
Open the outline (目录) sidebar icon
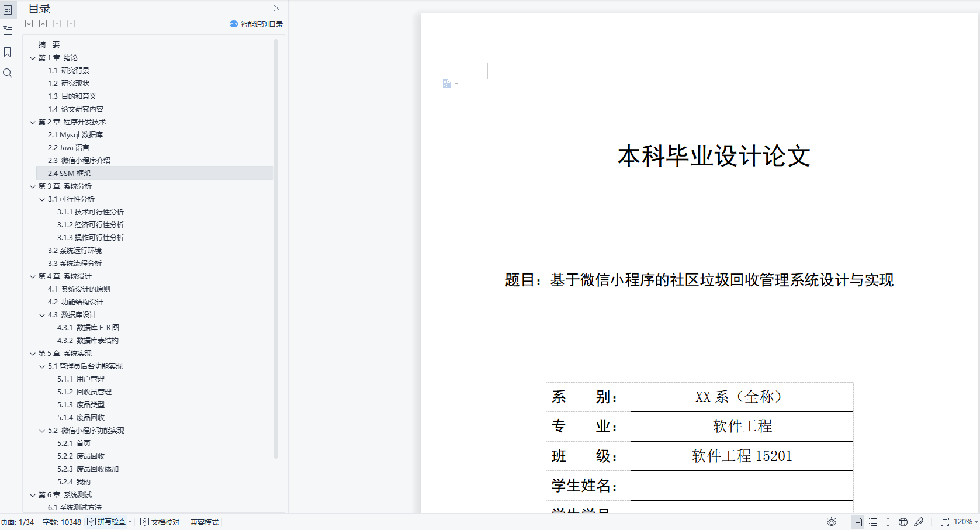(x=8, y=10)
